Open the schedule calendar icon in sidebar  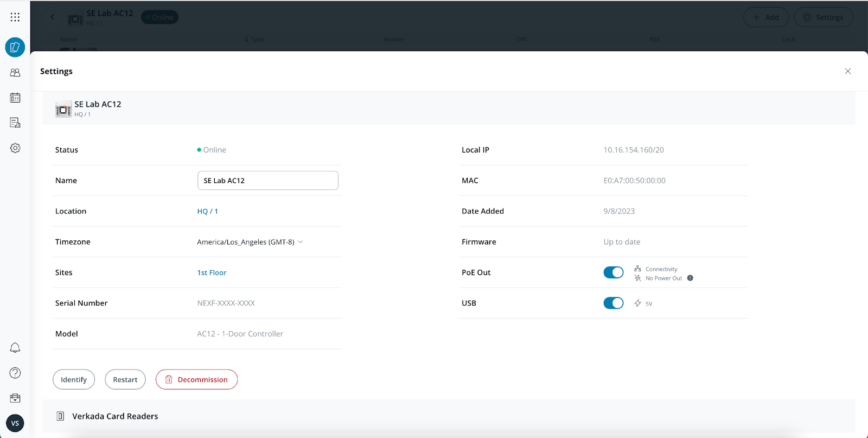click(15, 98)
